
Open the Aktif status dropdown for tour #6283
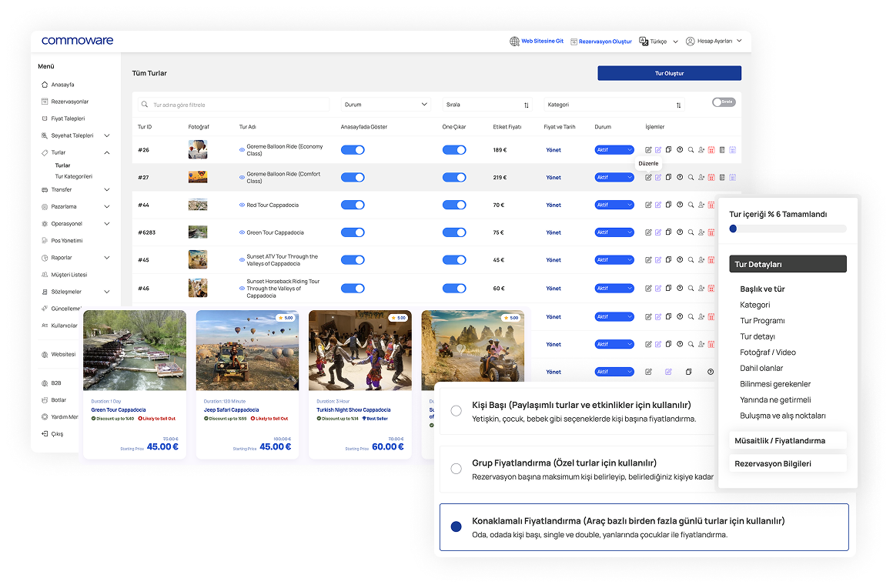[614, 232]
